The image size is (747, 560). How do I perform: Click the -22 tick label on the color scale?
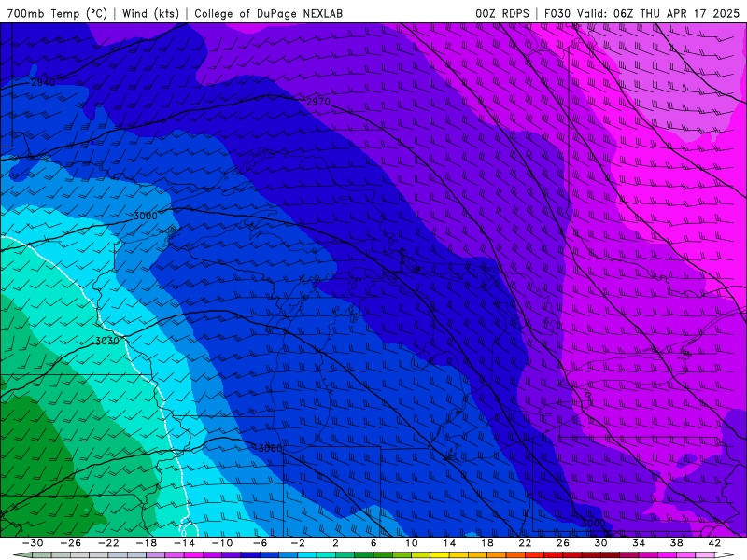coord(108,543)
